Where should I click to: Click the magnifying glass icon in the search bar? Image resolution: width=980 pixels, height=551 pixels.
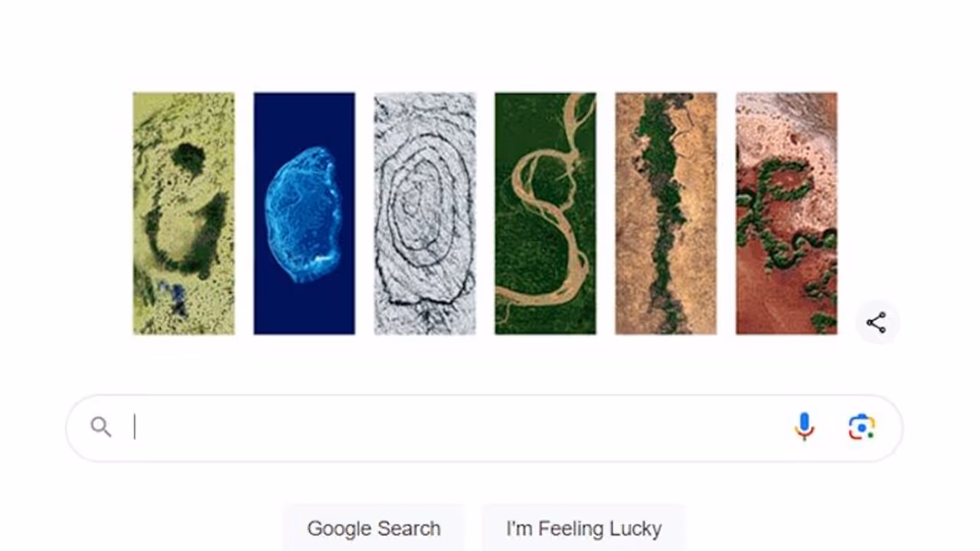coord(101,426)
